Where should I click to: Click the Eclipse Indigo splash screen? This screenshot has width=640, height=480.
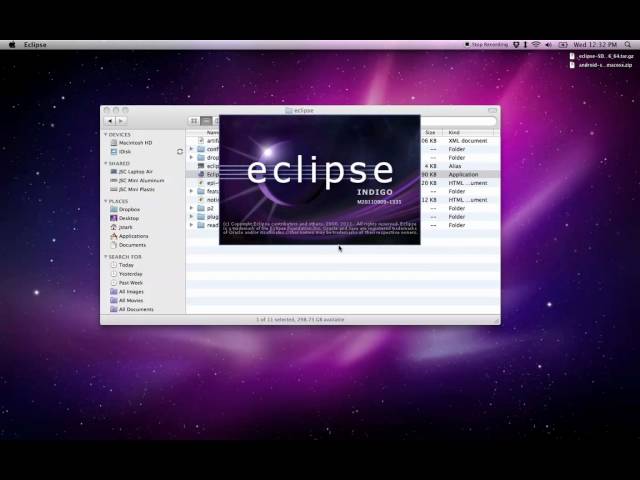320,180
